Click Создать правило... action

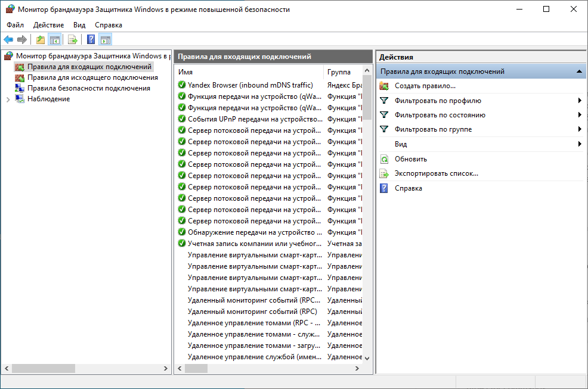425,86
